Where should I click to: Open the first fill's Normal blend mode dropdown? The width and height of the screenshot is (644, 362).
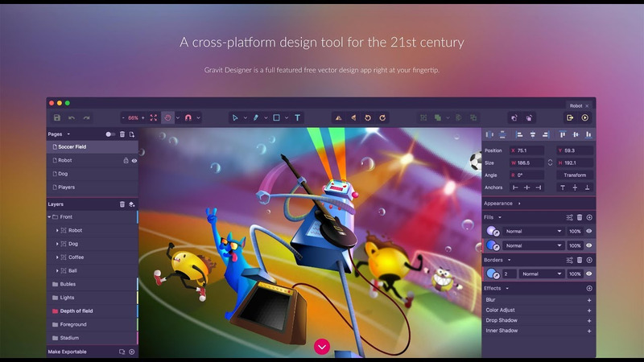(x=533, y=232)
